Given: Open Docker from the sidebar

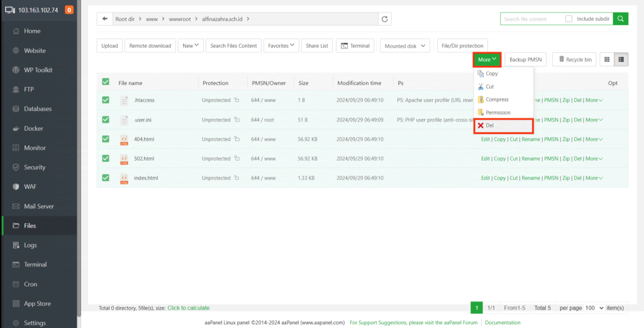Looking at the screenshot, I should point(34,128).
